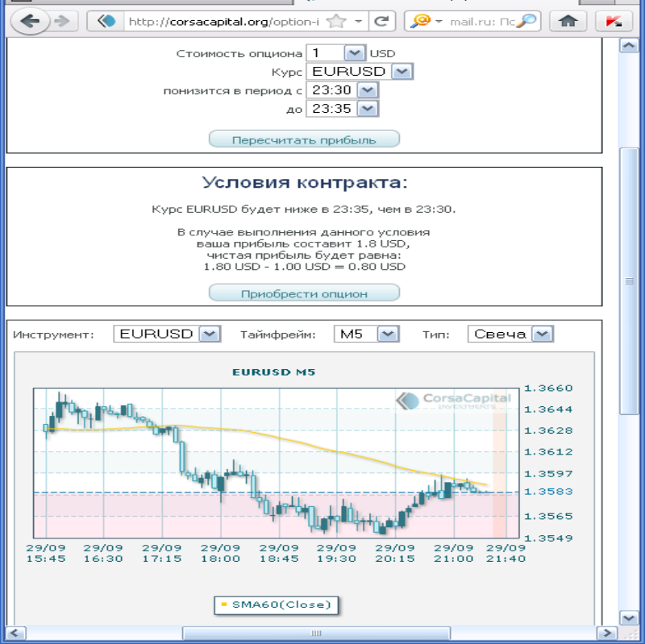The image size is (645, 644).
Task: Click the search magnifier icon
Action: (526, 21)
